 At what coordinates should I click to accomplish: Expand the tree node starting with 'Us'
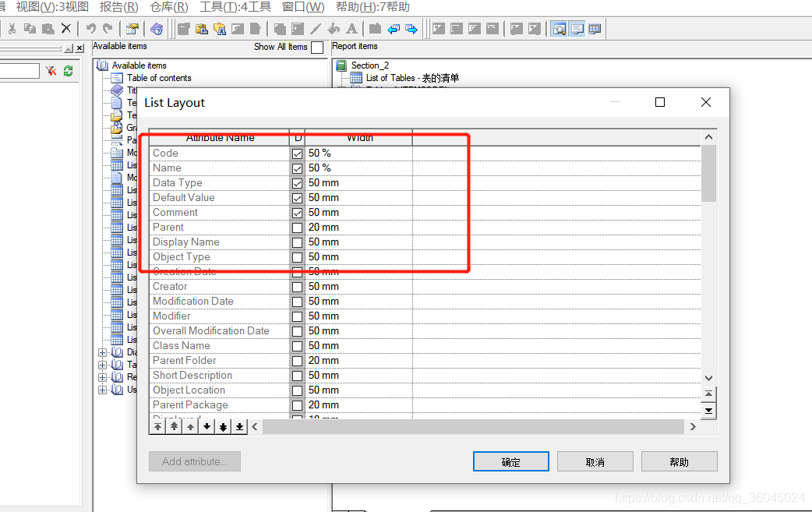103,390
